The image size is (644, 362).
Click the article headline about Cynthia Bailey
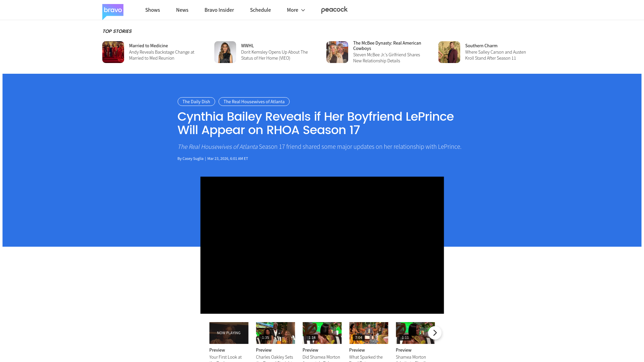[315, 123]
